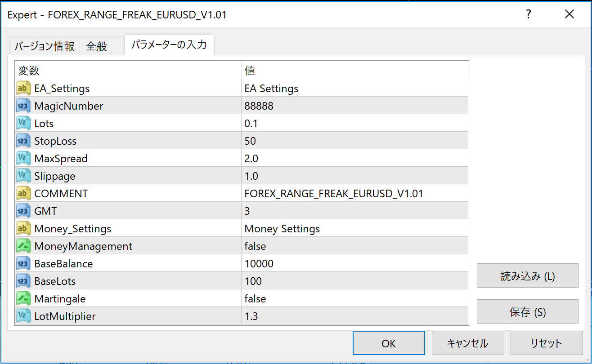Screen dimensions: 592x364
Task: Click the GMT integer type icon
Action: point(23,211)
